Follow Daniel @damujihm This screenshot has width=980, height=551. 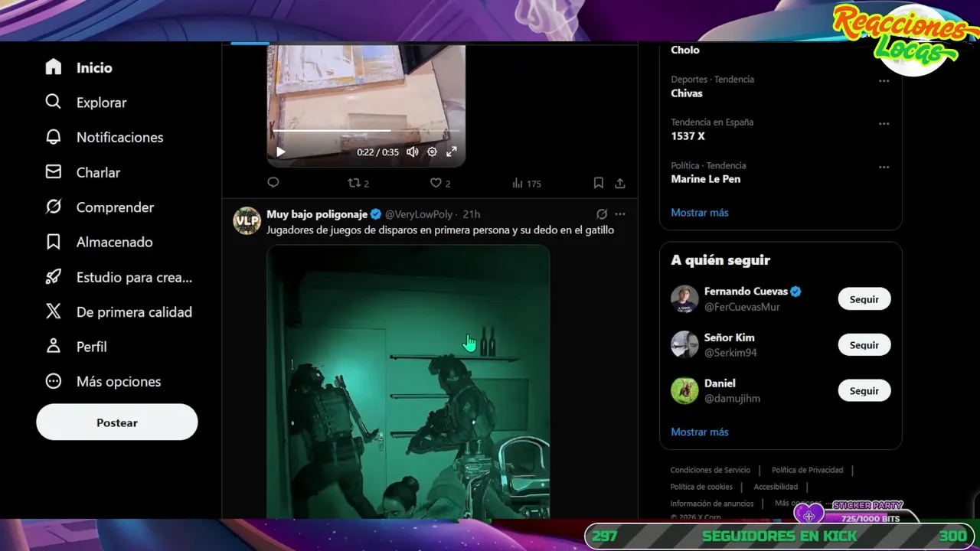[864, 390]
